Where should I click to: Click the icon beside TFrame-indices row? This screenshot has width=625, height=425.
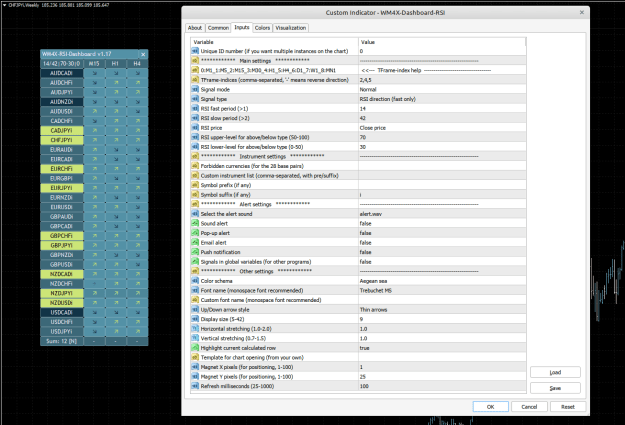tap(195, 80)
